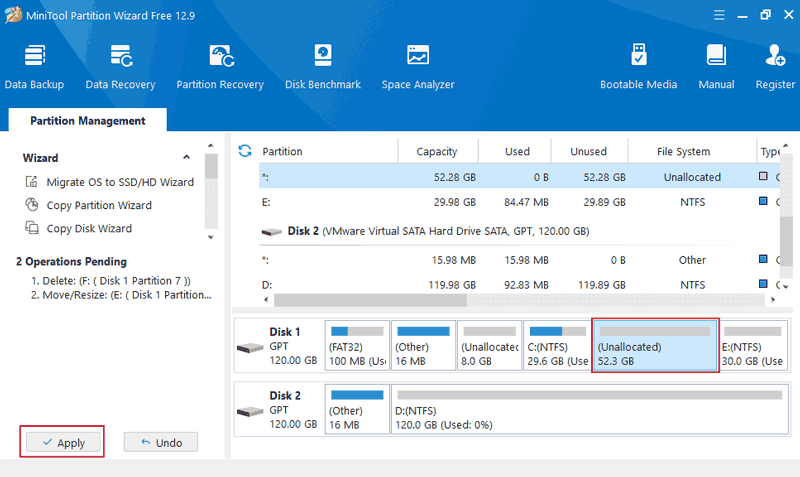800x477 pixels.
Task: Select the 52.3 GB unallocated block
Action: click(655, 346)
